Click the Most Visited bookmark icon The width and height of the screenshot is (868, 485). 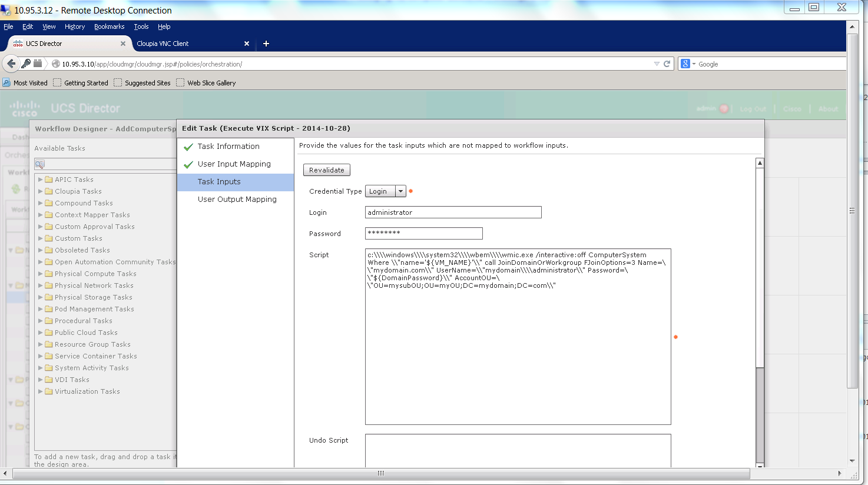[6, 82]
